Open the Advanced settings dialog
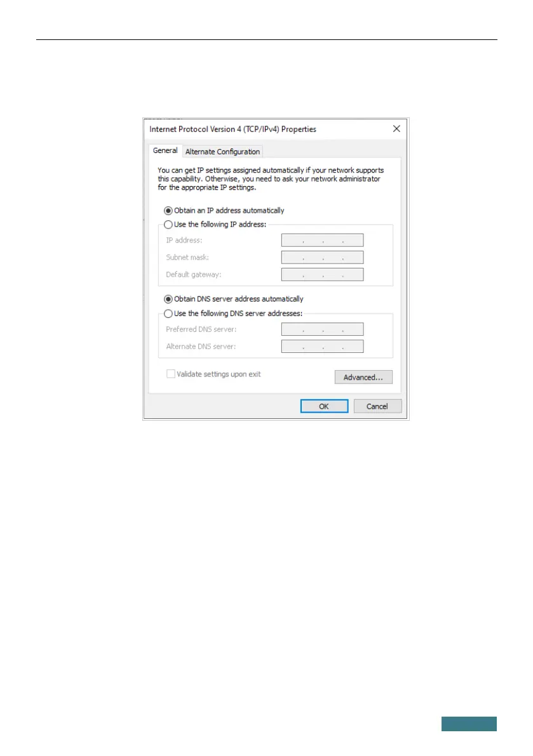This screenshot has height=756, width=533. pyautogui.click(x=363, y=378)
